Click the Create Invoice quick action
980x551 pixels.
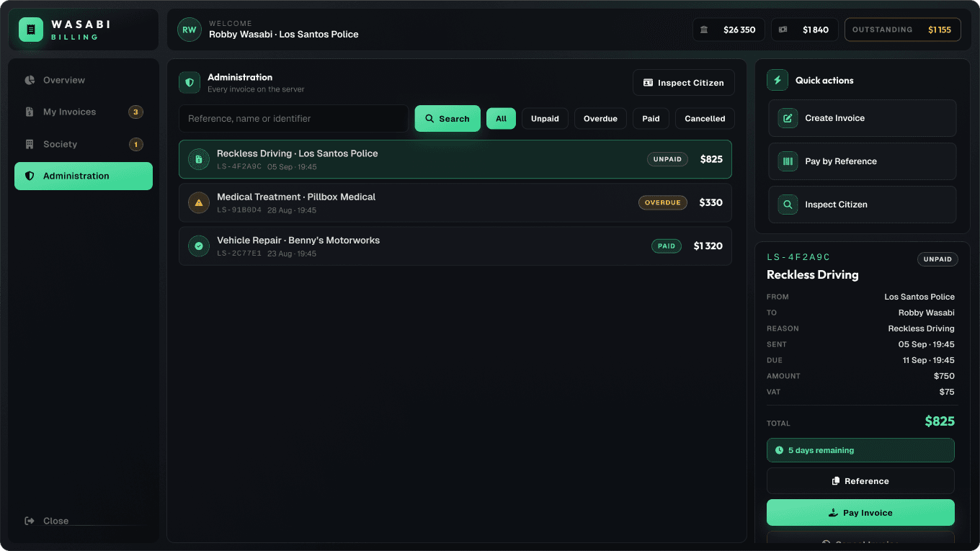(x=863, y=118)
